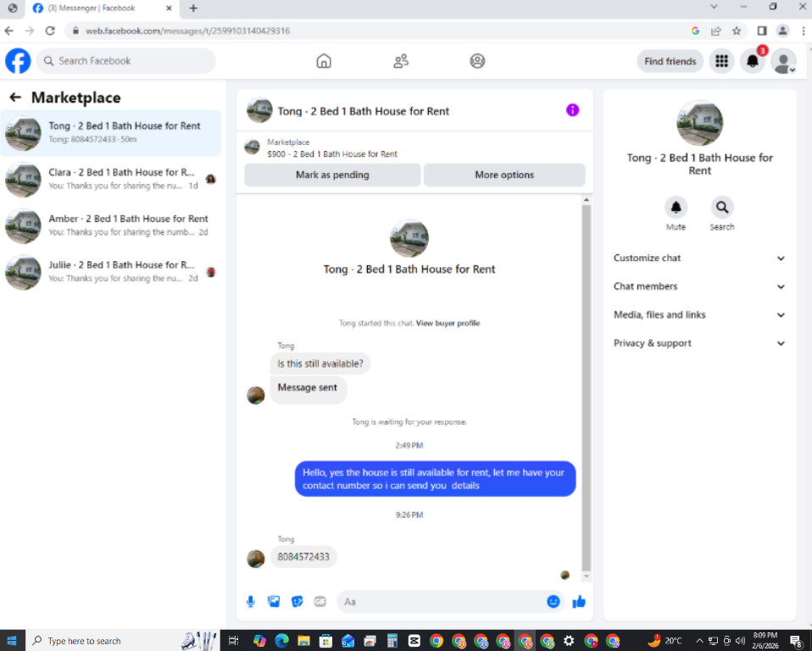Click the Messenger Facebook browser tab
The image size is (812, 651).
tap(102, 8)
